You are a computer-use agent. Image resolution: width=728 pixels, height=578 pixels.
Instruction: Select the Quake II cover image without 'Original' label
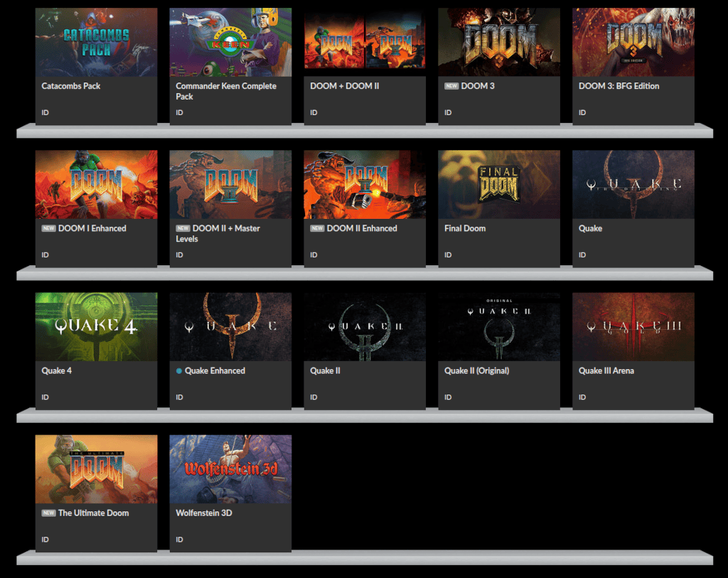(x=365, y=327)
